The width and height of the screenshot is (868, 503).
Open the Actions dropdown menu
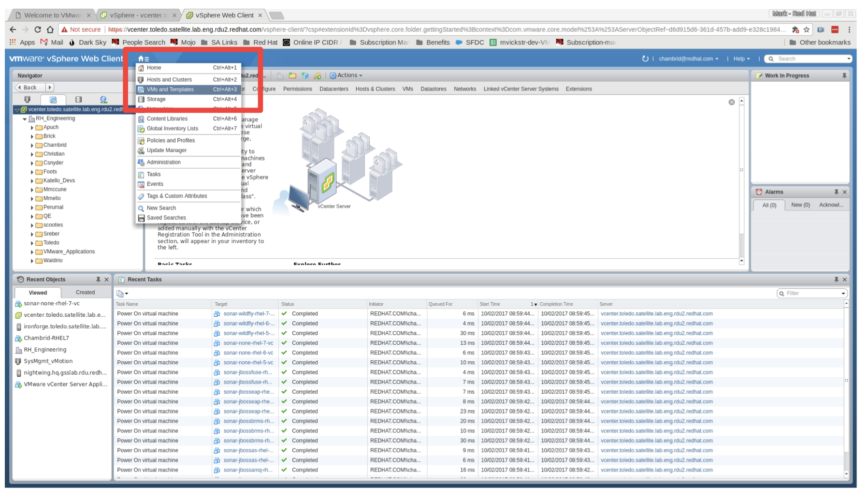point(346,75)
